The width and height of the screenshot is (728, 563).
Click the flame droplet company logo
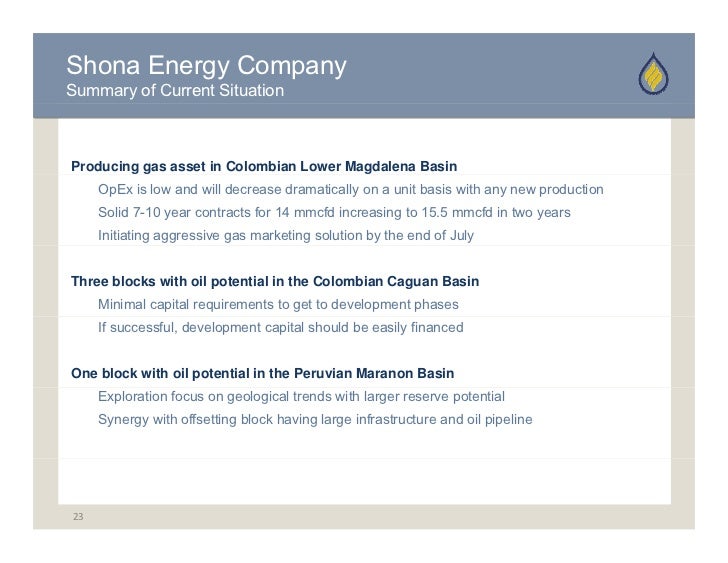(x=653, y=74)
